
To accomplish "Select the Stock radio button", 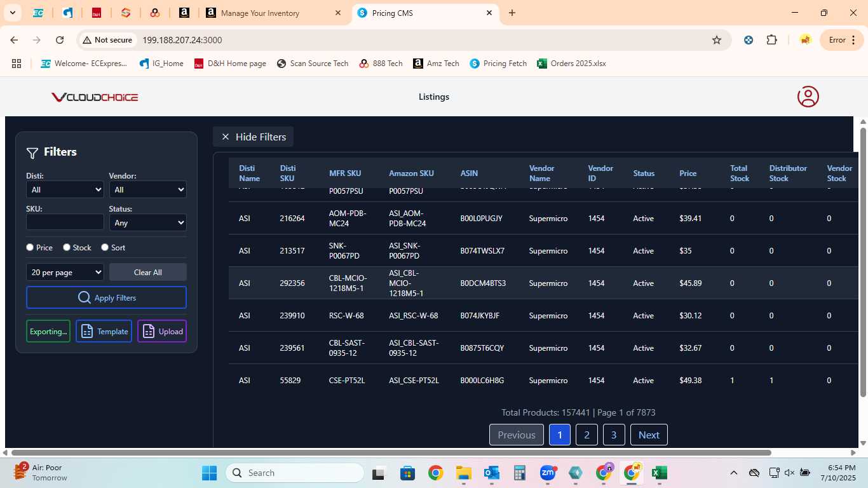I will pyautogui.click(x=67, y=247).
